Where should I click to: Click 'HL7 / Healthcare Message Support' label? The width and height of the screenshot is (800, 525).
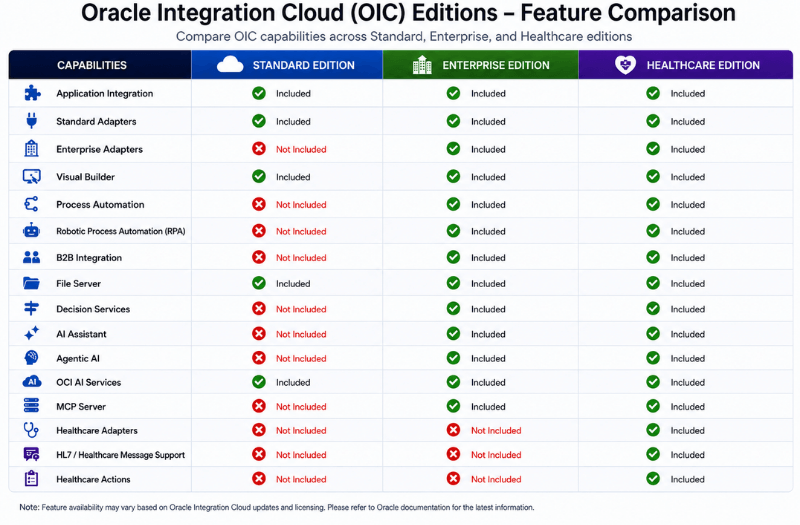(x=120, y=455)
